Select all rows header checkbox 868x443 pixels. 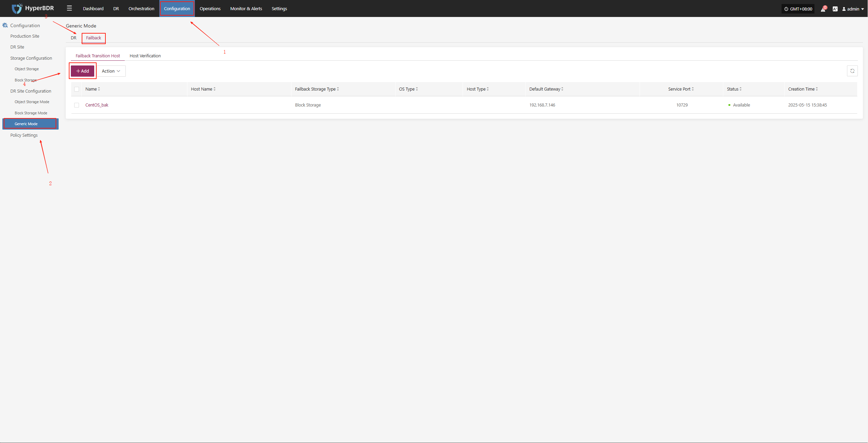pyautogui.click(x=77, y=89)
